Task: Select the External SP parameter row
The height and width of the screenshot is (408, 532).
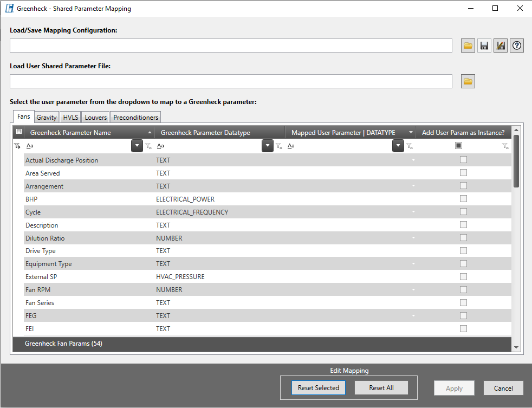Action: 268,277
